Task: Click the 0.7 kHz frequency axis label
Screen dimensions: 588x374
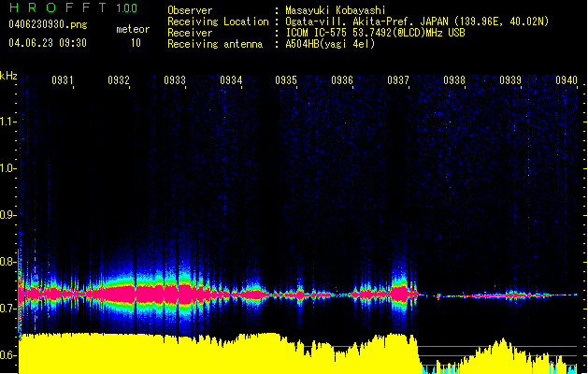Action: [7, 309]
